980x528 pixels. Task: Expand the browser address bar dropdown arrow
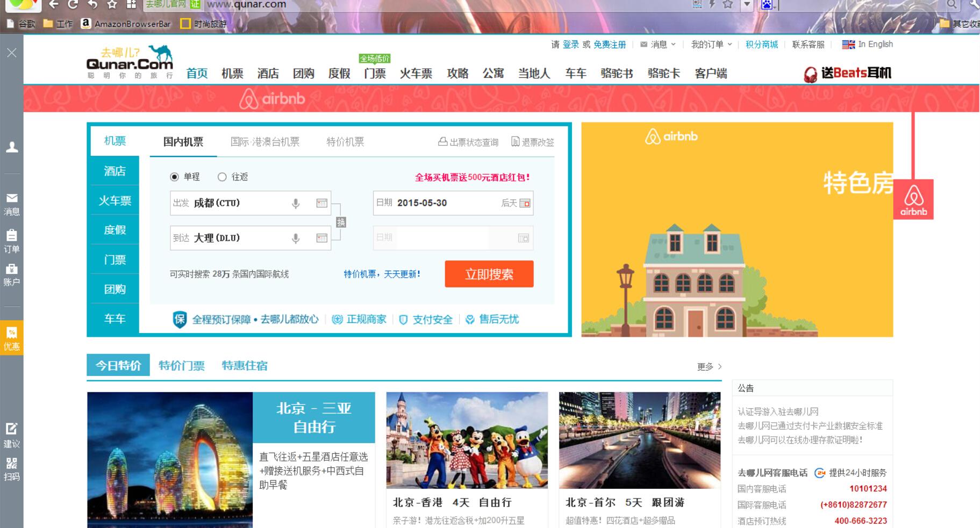point(747,4)
